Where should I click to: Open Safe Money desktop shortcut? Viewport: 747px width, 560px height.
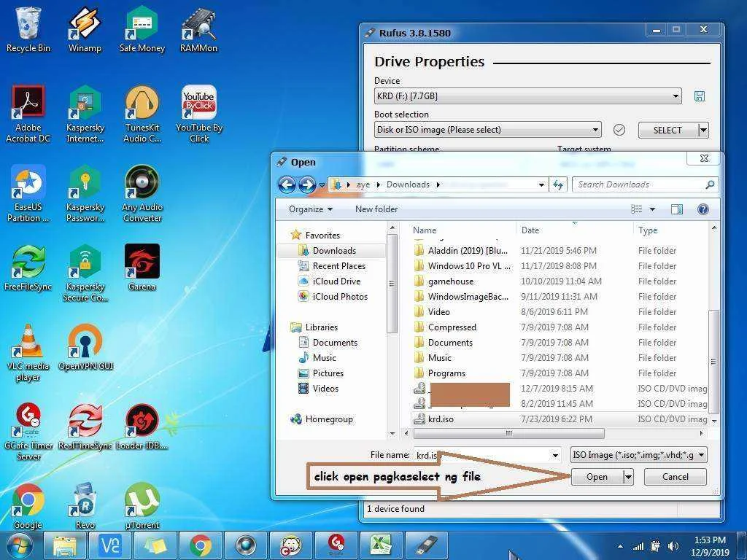click(x=142, y=29)
